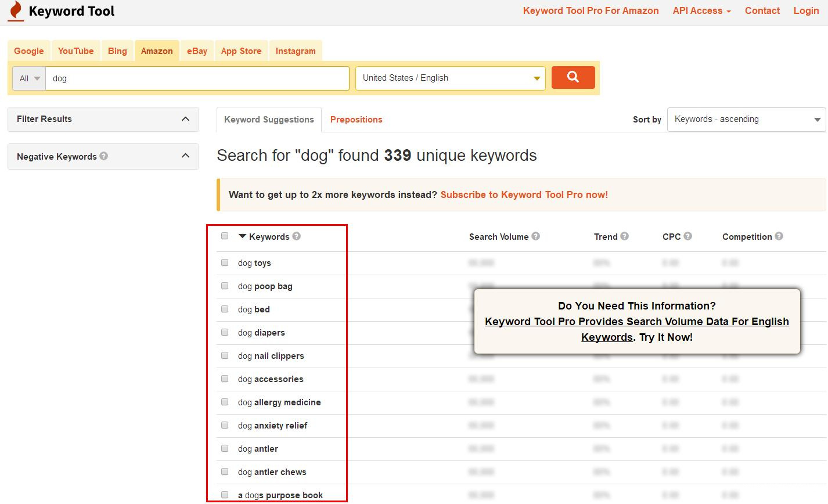
Task: Click the Keywords column help icon
Action: (x=296, y=236)
